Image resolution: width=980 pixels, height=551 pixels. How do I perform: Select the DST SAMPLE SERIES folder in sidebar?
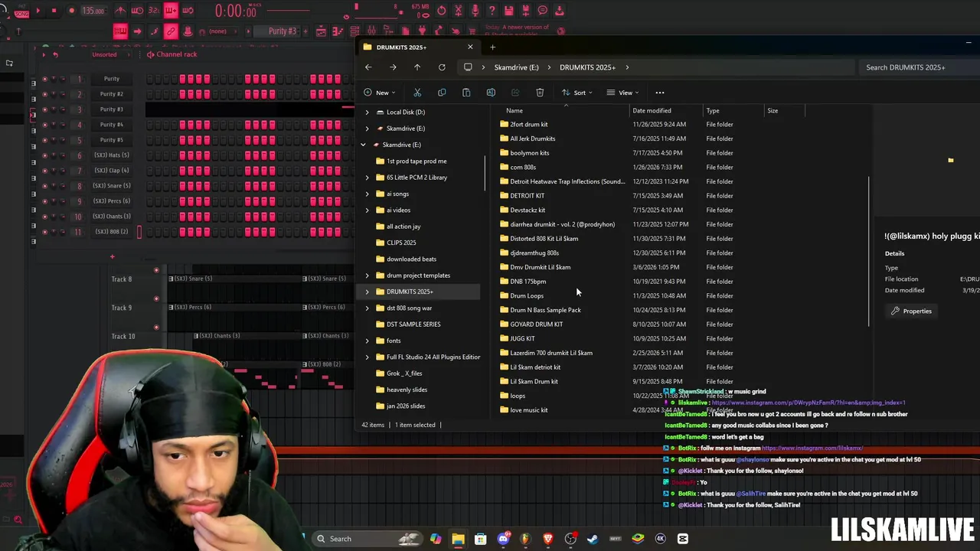click(x=413, y=324)
